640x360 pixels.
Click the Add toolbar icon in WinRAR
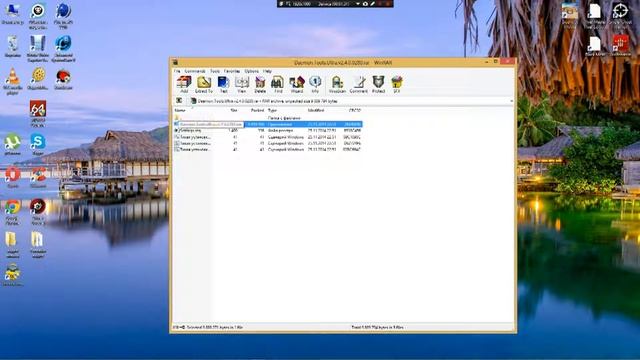(184, 84)
